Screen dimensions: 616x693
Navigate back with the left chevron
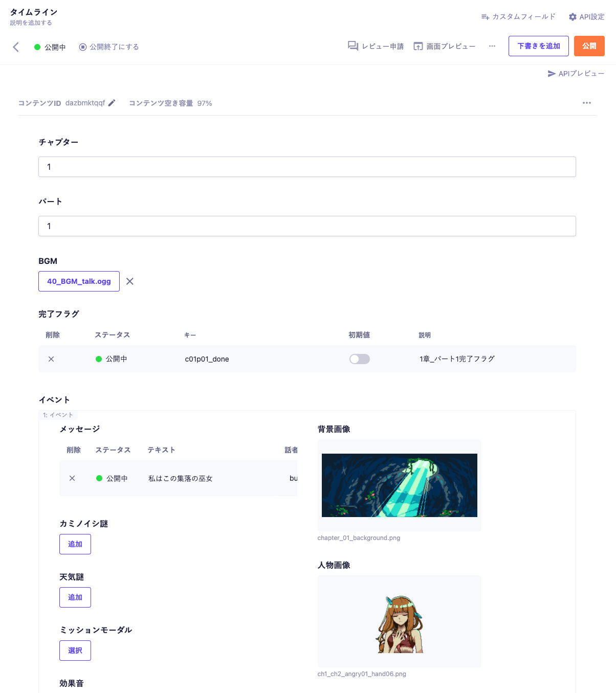coord(16,47)
